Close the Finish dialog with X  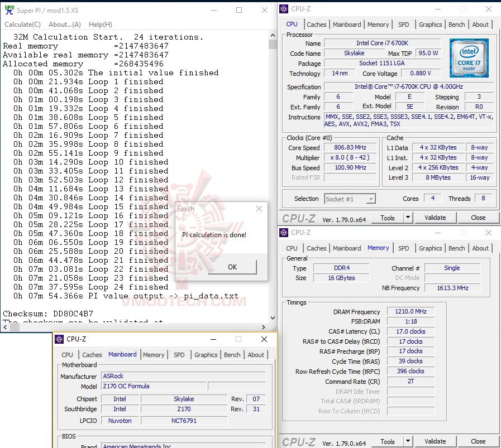point(259,209)
